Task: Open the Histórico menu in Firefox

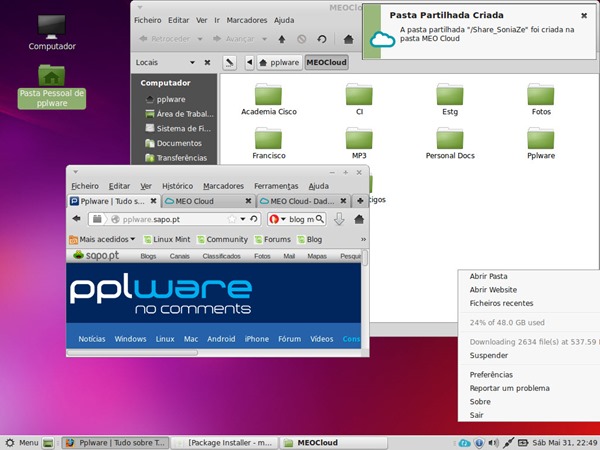Action: [x=178, y=186]
